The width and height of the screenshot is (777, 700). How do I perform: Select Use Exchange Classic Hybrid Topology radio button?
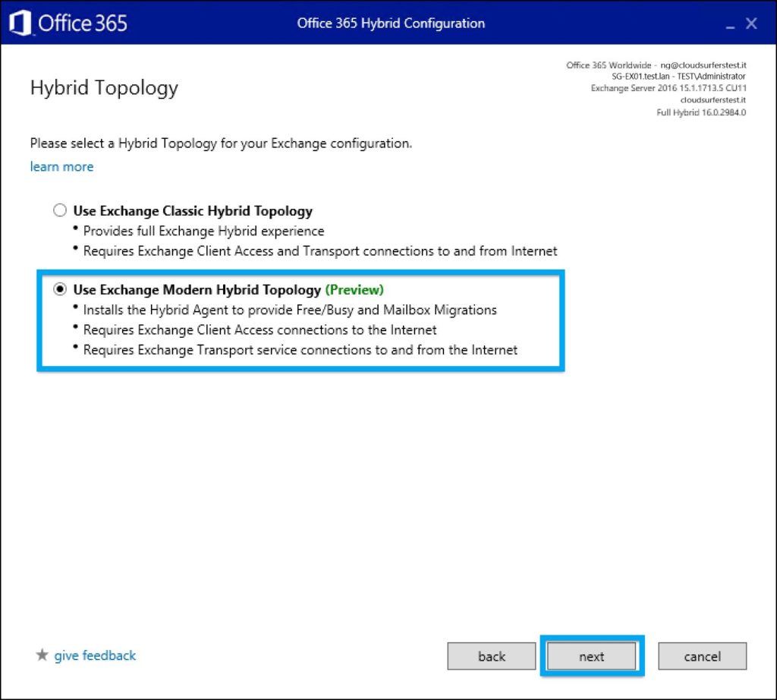pyautogui.click(x=60, y=210)
